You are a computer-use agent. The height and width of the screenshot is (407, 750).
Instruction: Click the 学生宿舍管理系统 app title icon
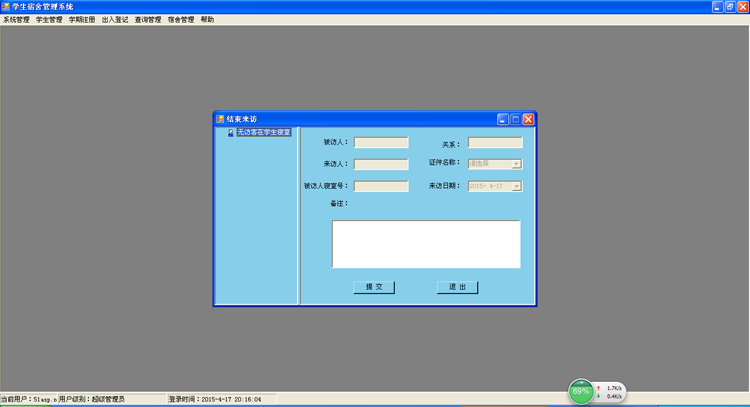(x=6, y=7)
